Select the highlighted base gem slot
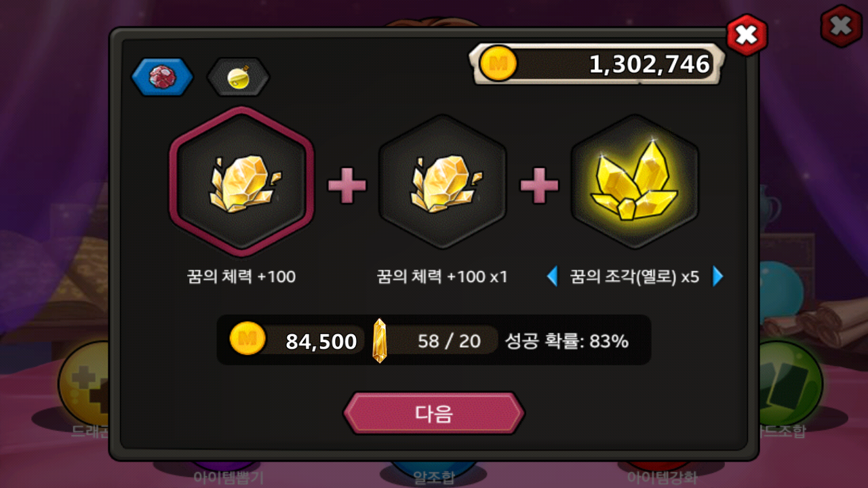Viewport: 868px width, 488px height. [x=241, y=182]
